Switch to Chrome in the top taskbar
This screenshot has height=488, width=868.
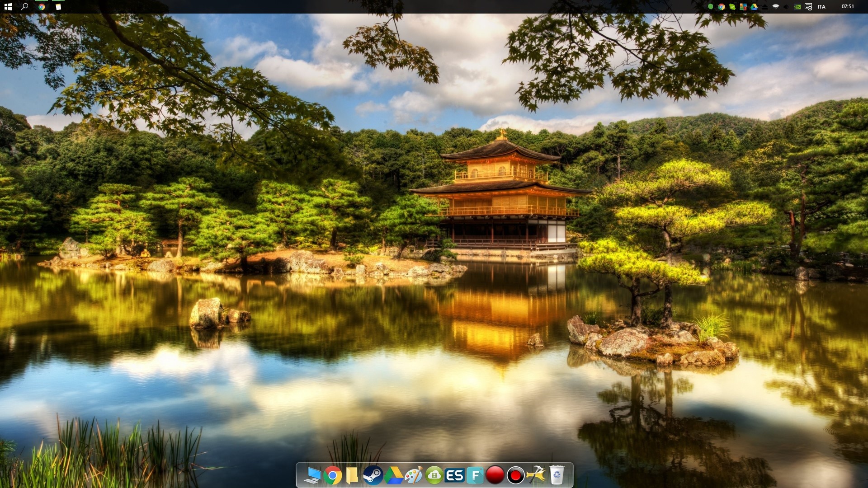[x=42, y=7]
